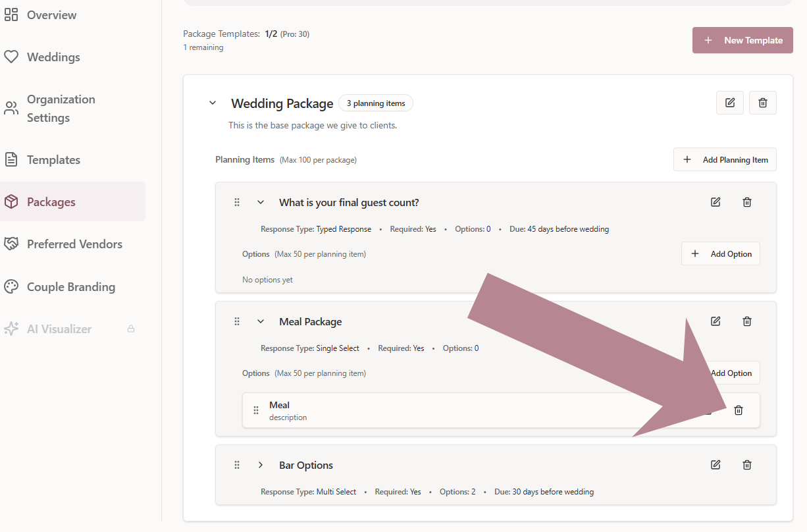Edit the Wedding Package template
The image size is (807, 532).
(x=730, y=103)
